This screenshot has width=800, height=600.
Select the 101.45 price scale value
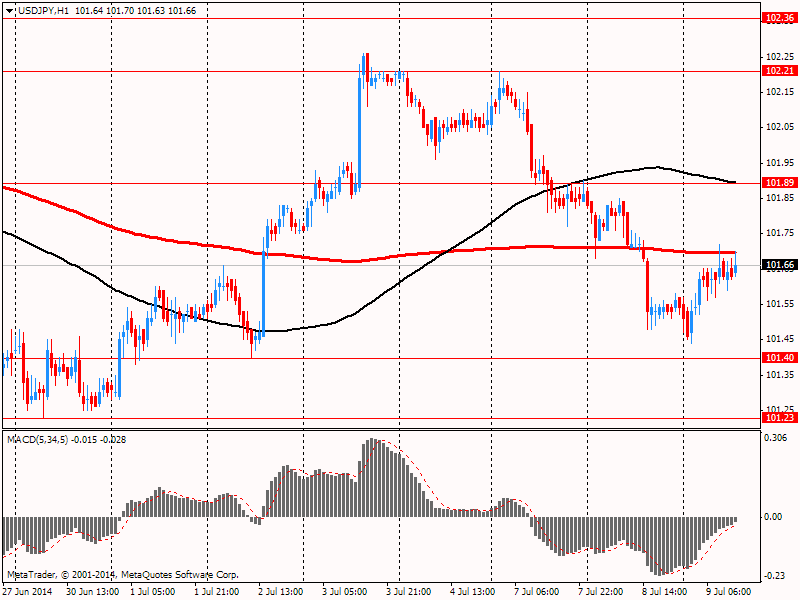coord(780,339)
